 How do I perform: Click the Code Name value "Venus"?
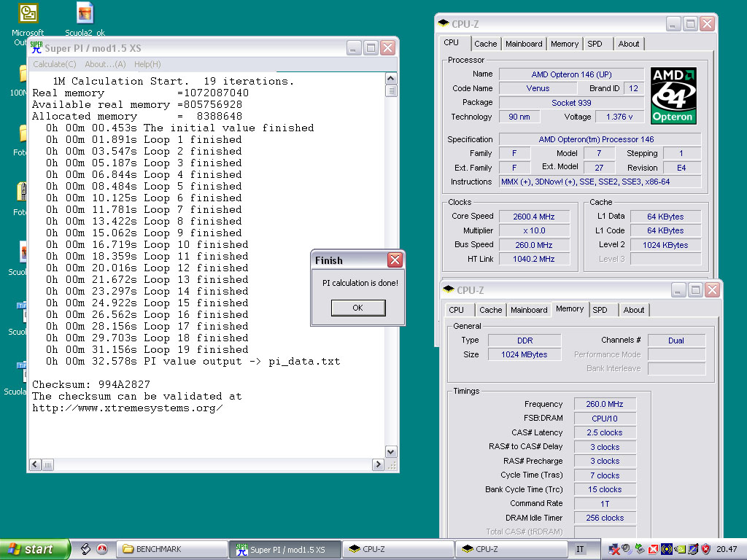tap(538, 88)
